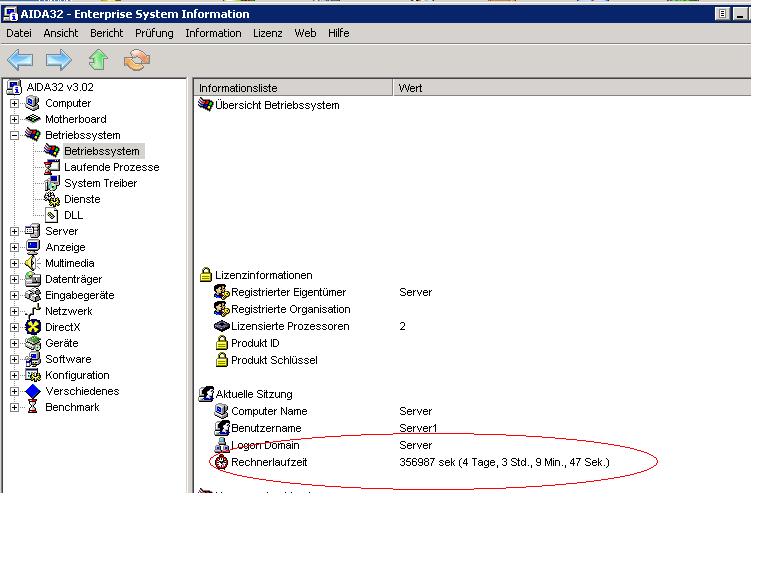Click the uptime value 356987 sek
This screenshot has height=576, width=768.
[x=504, y=462]
